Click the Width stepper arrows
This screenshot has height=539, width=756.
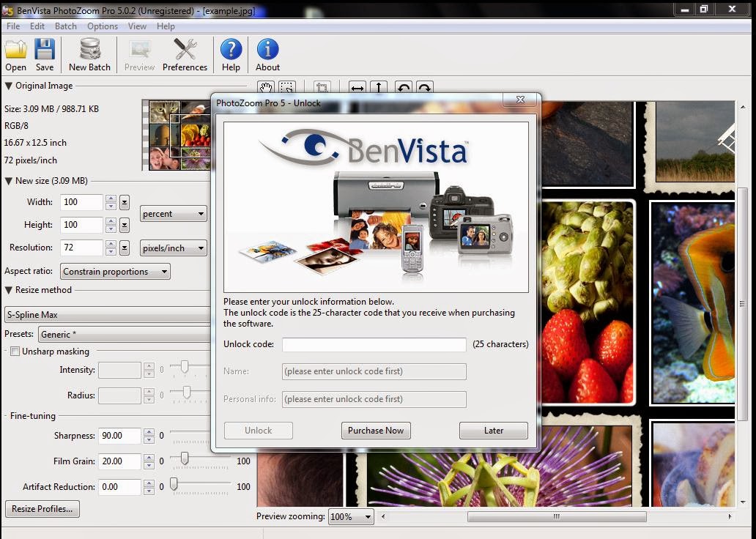(111, 202)
